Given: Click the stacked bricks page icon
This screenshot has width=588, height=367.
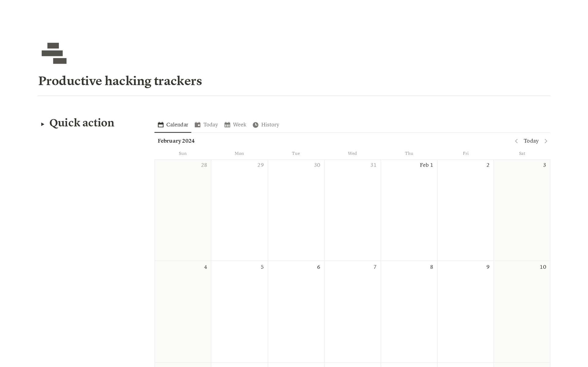Looking at the screenshot, I should point(54,53).
